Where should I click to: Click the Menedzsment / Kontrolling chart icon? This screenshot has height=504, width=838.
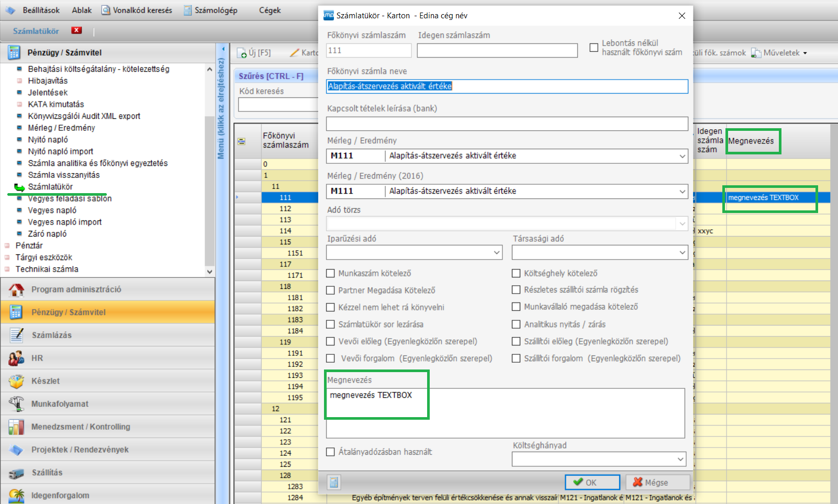(16, 427)
